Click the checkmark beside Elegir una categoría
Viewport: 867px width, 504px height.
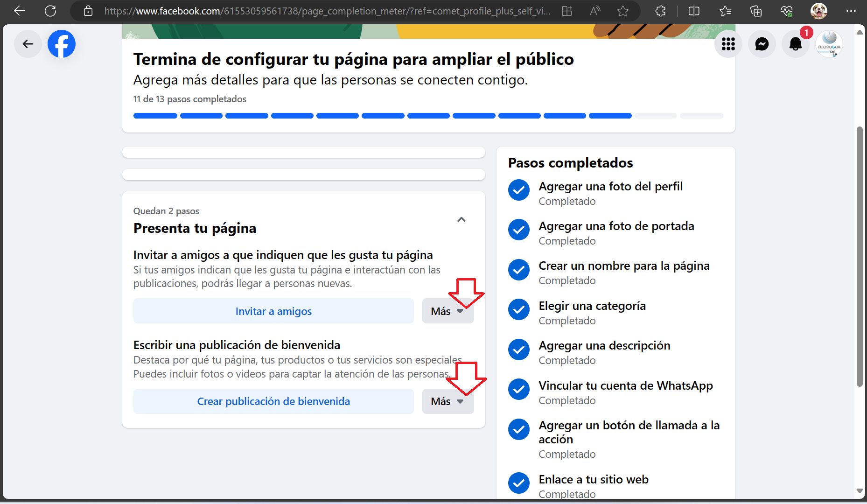point(519,309)
